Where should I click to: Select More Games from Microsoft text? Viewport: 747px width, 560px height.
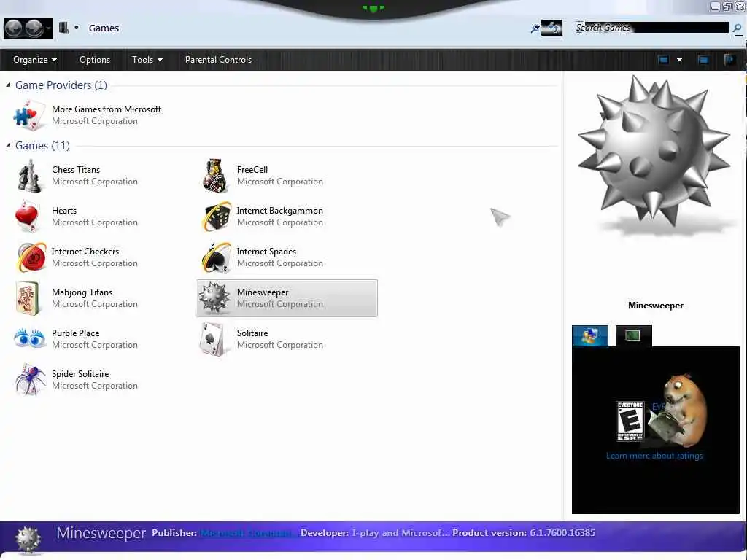107,109
